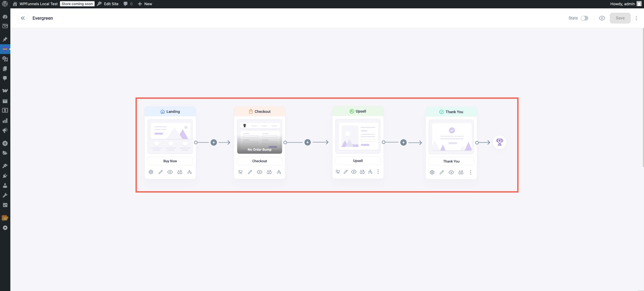Edit the Checkout step with pencil icon
The height and width of the screenshot is (291, 644).
click(x=250, y=172)
